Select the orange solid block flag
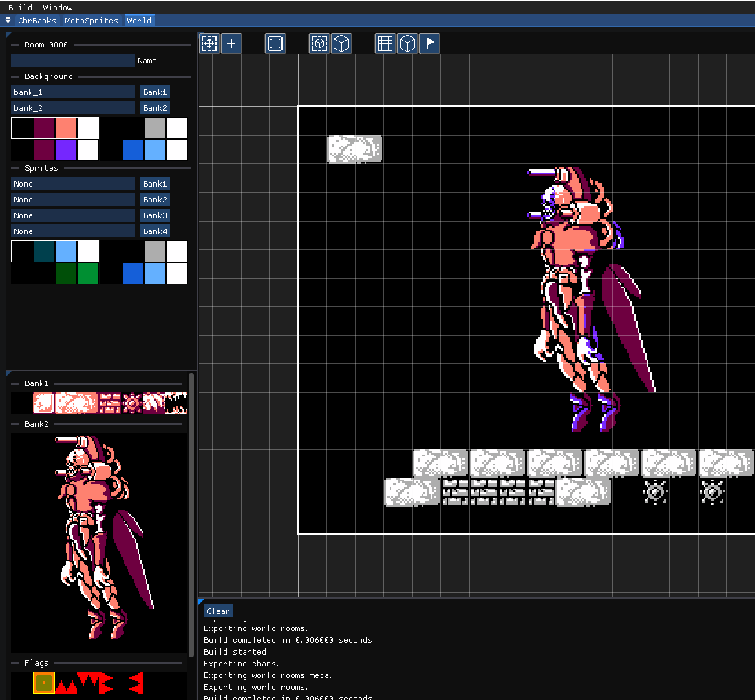This screenshot has height=700, width=755. [44, 683]
